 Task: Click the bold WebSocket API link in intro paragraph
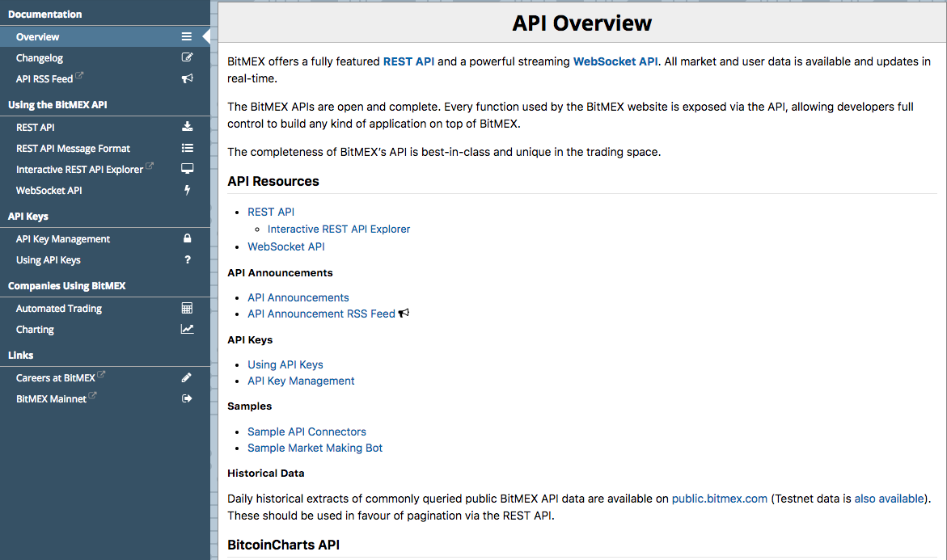click(x=615, y=61)
